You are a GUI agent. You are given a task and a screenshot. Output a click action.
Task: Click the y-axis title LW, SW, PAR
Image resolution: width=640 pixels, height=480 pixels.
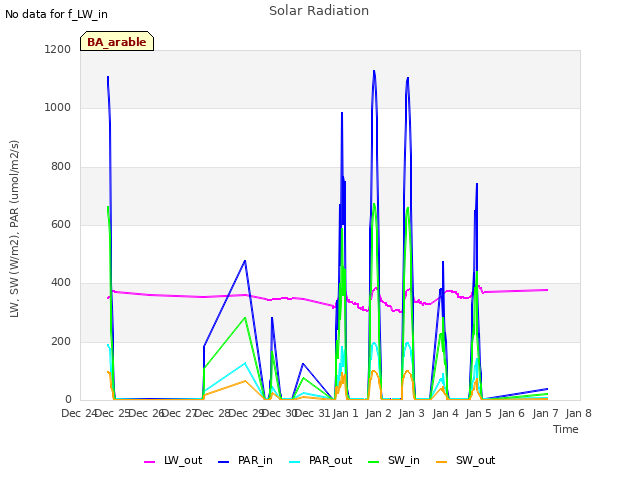tap(14, 229)
